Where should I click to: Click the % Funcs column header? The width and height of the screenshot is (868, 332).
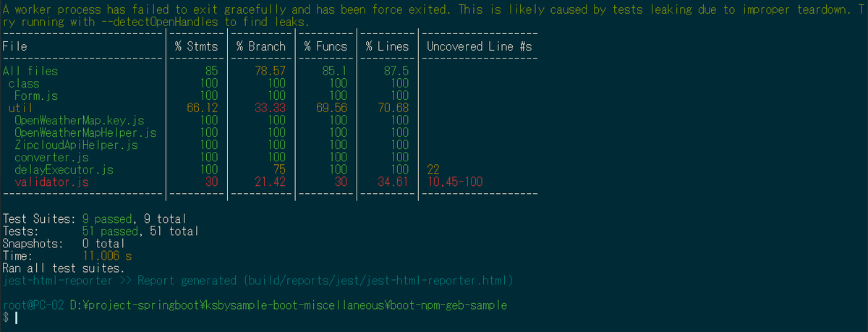[325, 46]
